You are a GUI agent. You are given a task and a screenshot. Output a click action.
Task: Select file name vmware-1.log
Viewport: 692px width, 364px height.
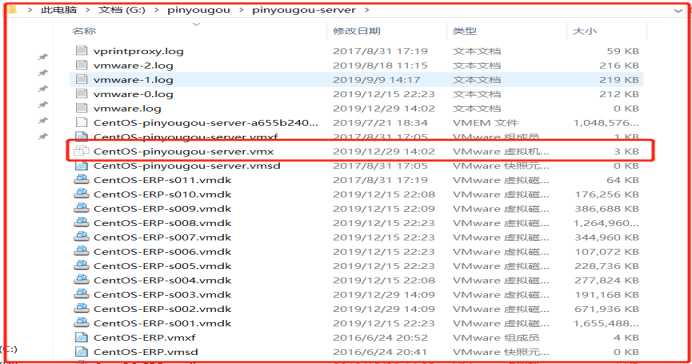click(133, 80)
